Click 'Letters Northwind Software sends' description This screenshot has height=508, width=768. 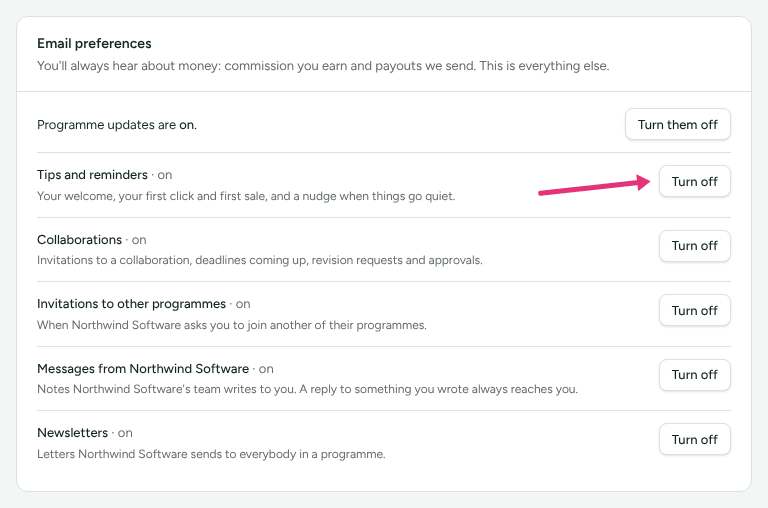click(211, 454)
